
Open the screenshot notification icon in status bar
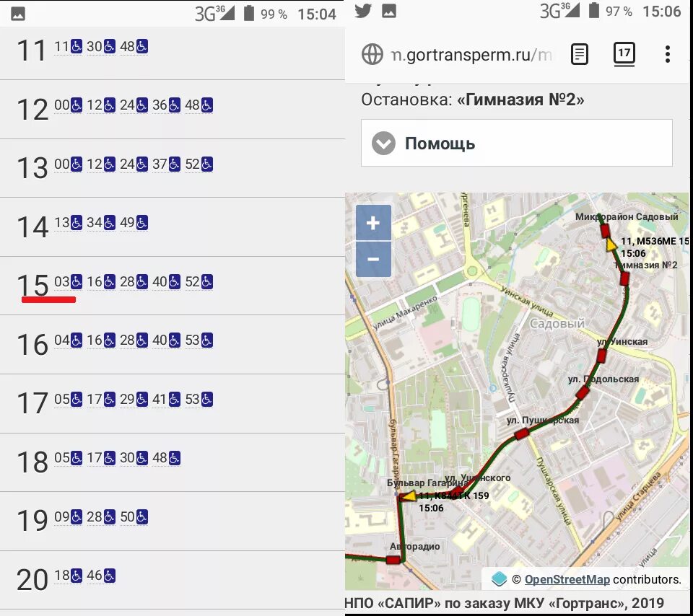(390, 11)
